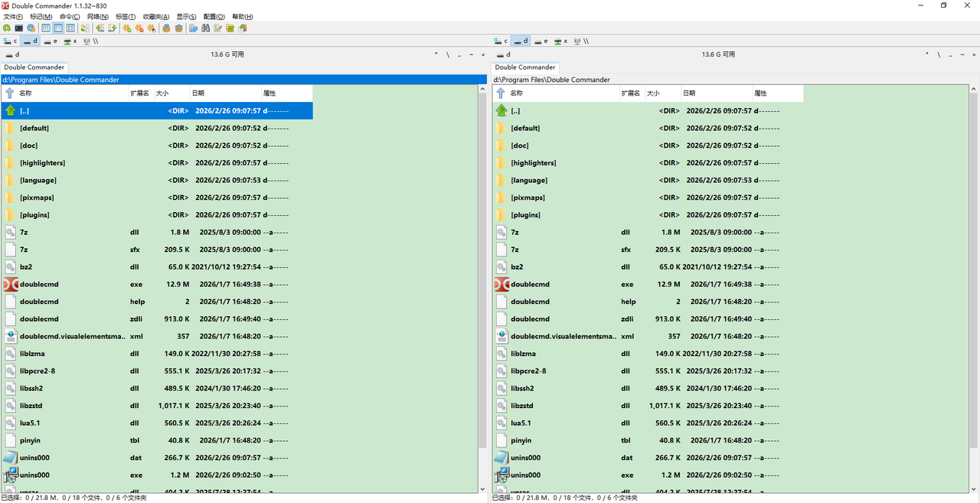The width and height of the screenshot is (980, 503).
Task: Click left panel root directory '\' button
Action: coord(447,54)
